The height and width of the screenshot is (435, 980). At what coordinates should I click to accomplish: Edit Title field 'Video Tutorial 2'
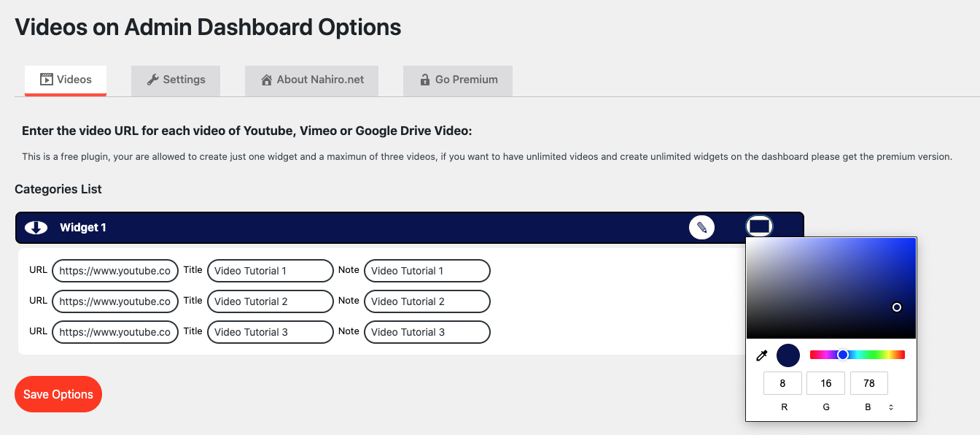271,301
